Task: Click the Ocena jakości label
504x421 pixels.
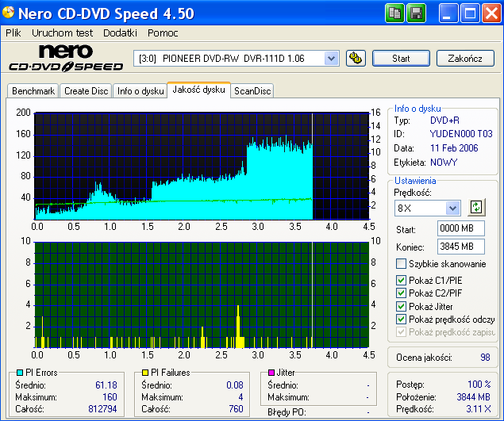Action: tap(424, 358)
